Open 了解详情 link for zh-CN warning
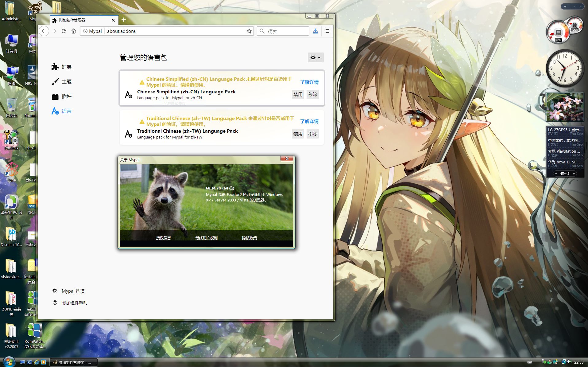This screenshot has width=588, height=367. [309, 82]
